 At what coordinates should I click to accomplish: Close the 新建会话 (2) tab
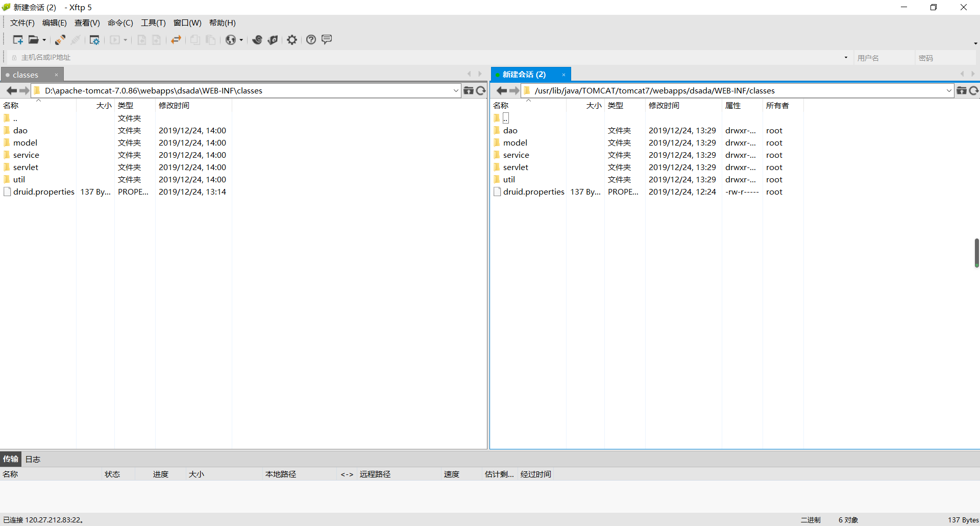click(563, 75)
